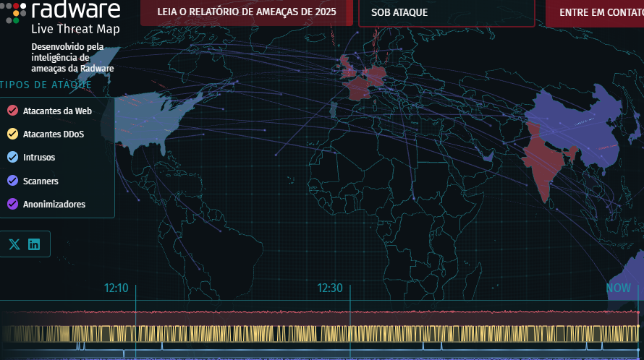The width and height of the screenshot is (644, 360).
Task: Click the Scanners label
Action: (x=41, y=181)
